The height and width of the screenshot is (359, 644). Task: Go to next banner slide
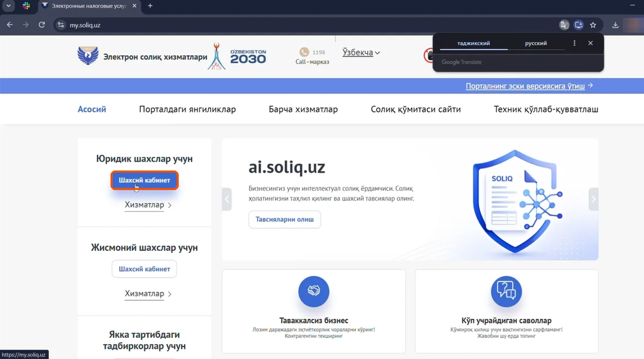point(594,199)
